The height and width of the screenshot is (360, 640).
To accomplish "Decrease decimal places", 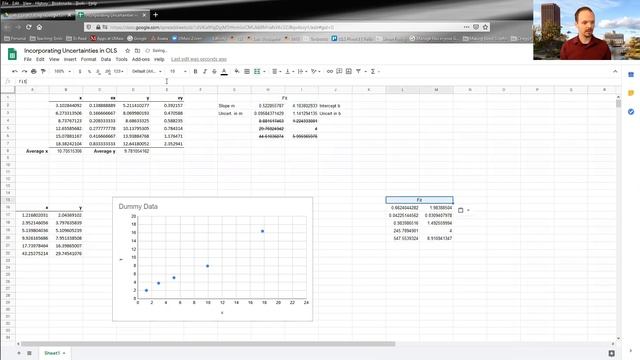I will tap(98, 71).
